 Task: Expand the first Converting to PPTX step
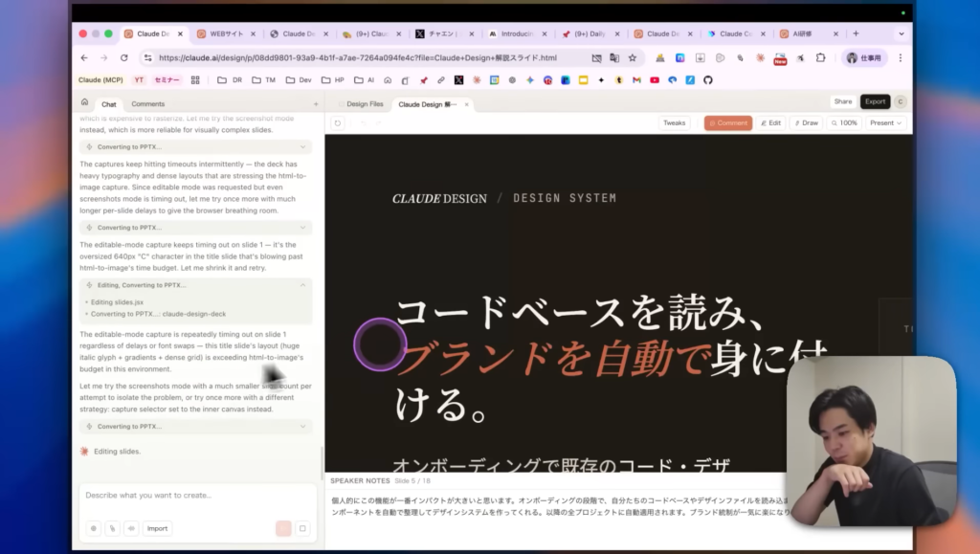pos(196,147)
